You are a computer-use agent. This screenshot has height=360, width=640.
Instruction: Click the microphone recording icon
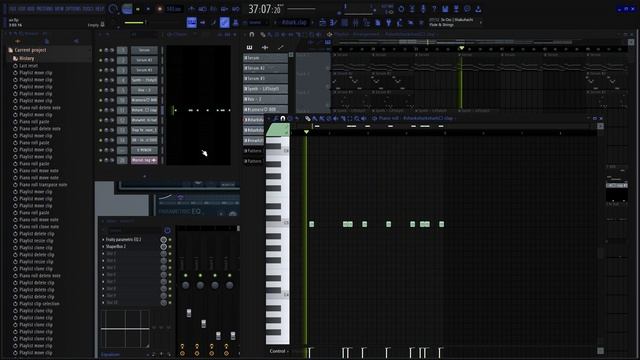423,9
